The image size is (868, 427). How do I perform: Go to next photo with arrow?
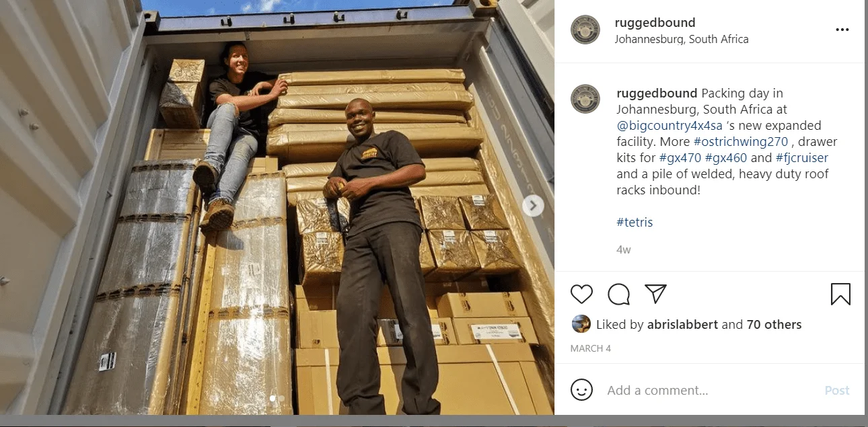coord(533,206)
